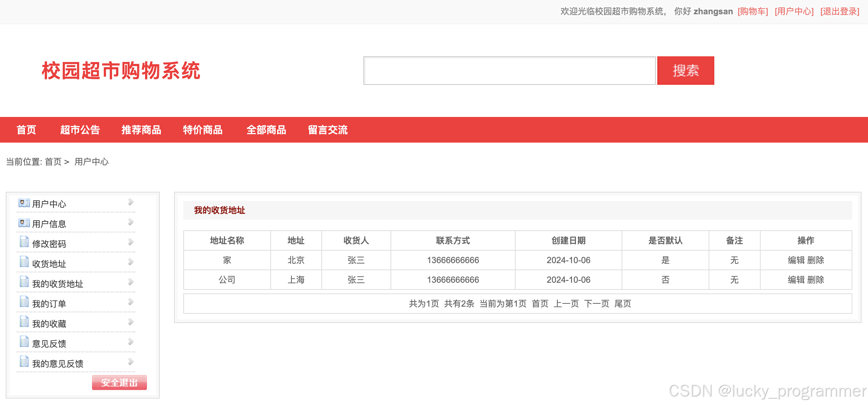Click 删除 for the 公司 address row
868x405 pixels.
point(816,280)
